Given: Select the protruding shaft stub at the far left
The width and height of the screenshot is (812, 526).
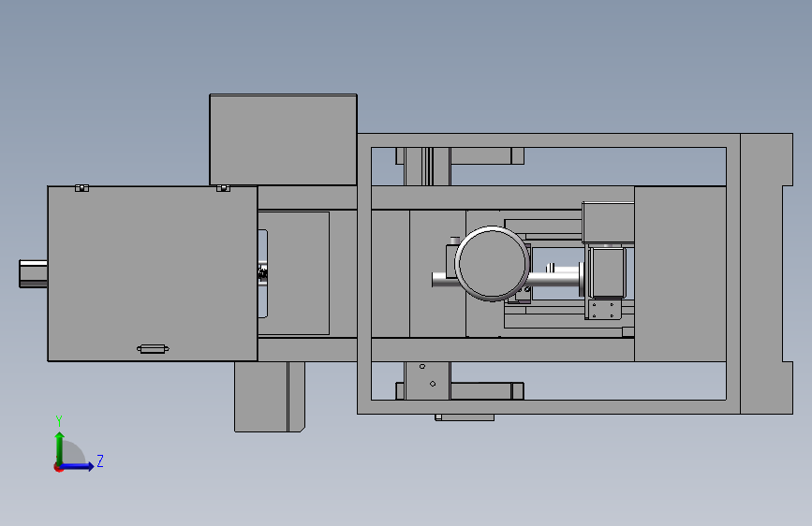Looking at the screenshot, I should coord(33,273).
